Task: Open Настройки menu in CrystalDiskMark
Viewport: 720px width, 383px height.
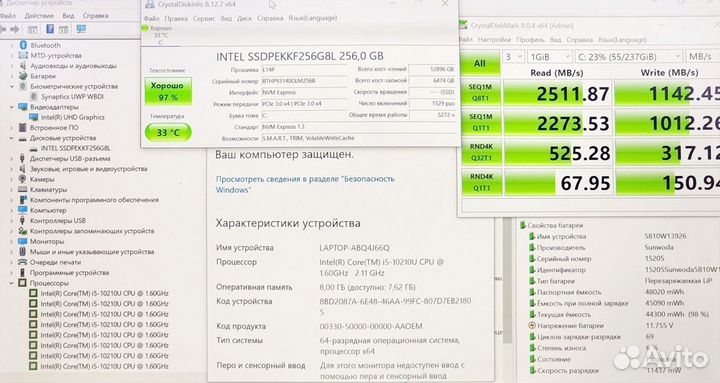Action: coord(494,40)
